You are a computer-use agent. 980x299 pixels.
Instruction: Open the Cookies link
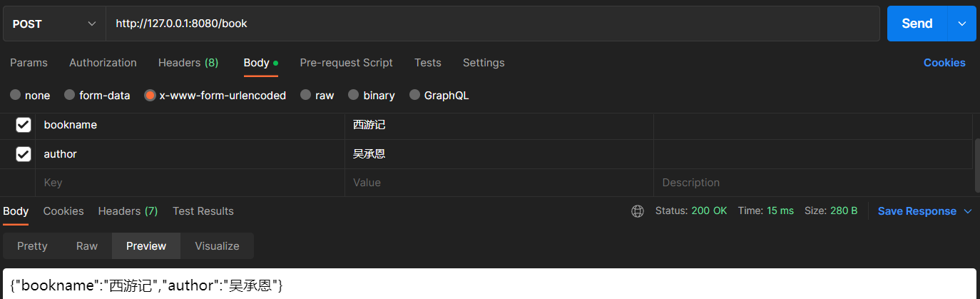(x=944, y=63)
